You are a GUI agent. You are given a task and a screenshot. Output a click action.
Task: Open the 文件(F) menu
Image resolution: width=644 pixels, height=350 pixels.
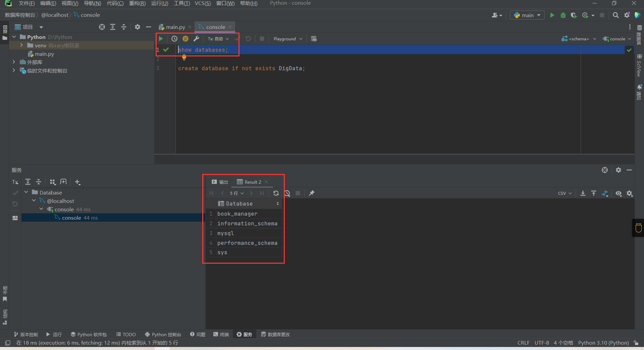coord(26,3)
